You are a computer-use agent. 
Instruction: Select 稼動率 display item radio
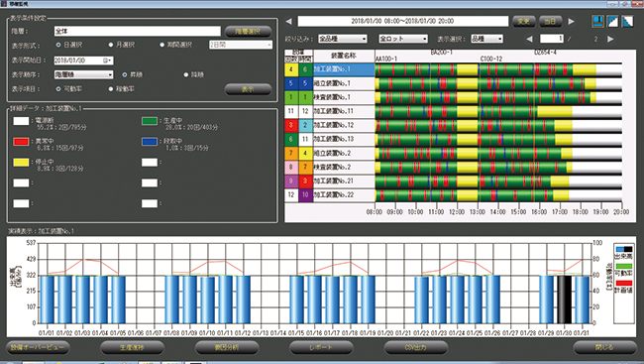[x=111, y=89]
